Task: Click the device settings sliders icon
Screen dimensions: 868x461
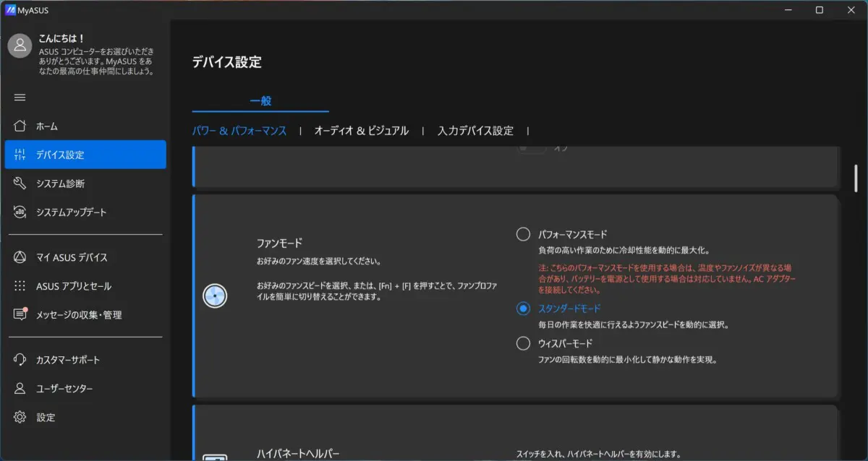Action: click(x=20, y=155)
